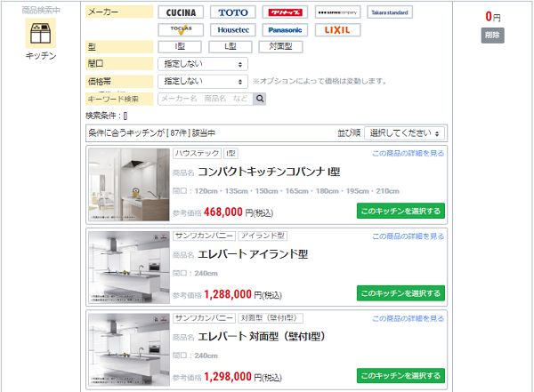Click the price 1,298,000 円

coord(243,377)
